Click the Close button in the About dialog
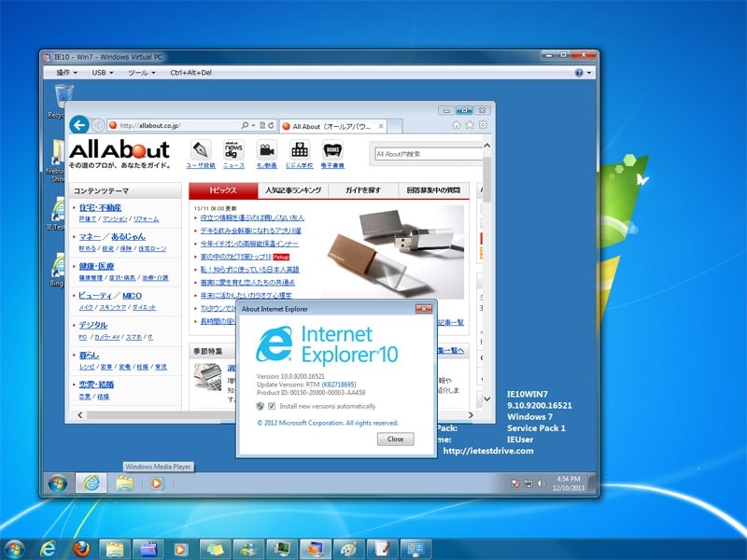This screenshot has width=747, height=560. point(395,439)
